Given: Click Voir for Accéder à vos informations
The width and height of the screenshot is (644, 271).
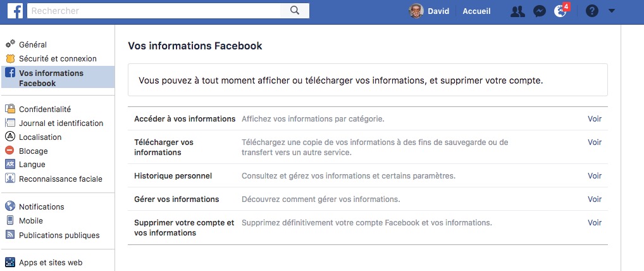Looking at the screenshot, I should point(594,119).
